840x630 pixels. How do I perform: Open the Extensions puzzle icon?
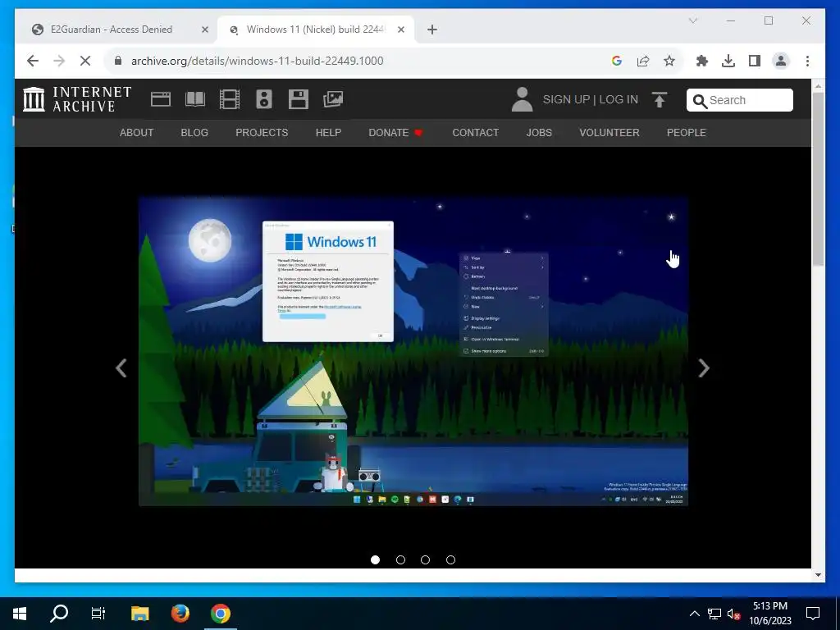point(702,61)
